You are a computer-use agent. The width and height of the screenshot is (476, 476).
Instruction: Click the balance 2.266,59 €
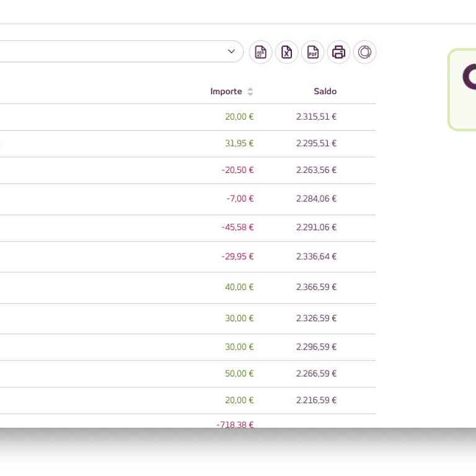(316, 374)
